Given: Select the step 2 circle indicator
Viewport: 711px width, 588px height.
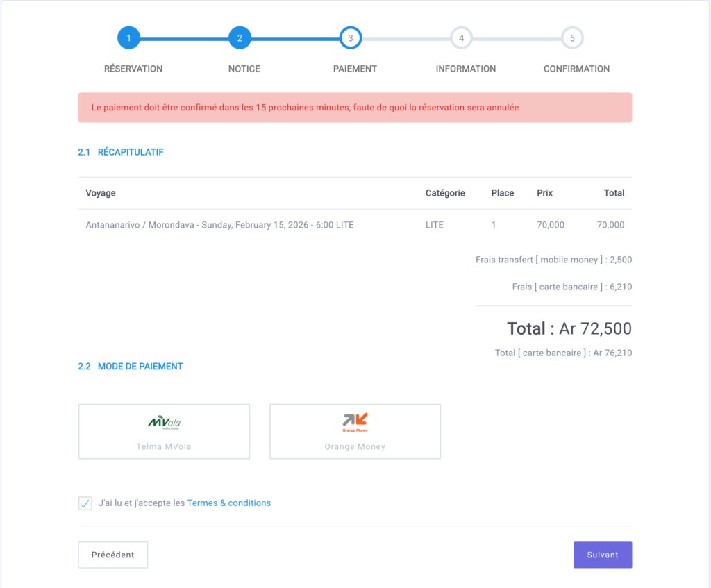Looking at the screenshot, I should [x=240, y=38].
